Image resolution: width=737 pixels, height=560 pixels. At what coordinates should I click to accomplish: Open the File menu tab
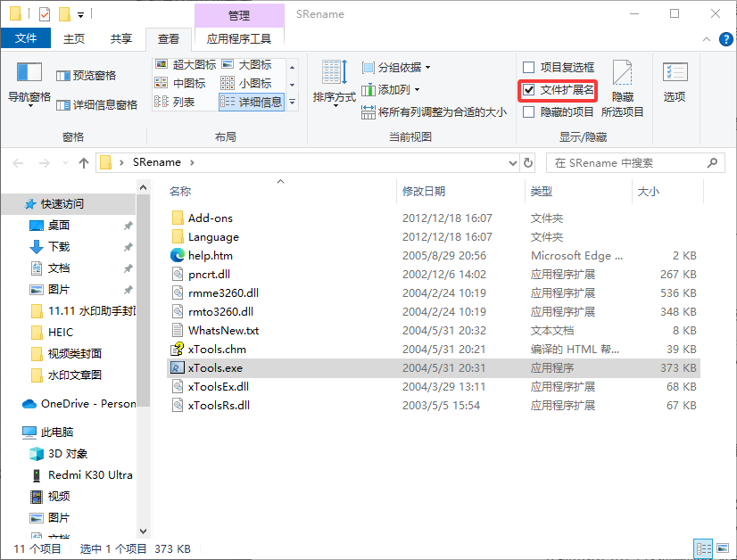coord(26,38)
